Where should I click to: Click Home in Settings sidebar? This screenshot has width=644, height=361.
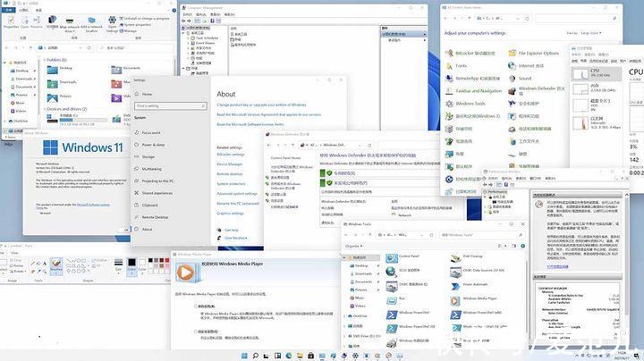[147, 95]
